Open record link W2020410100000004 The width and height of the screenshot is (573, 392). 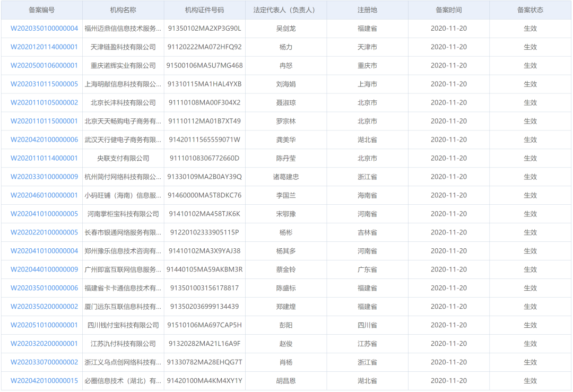(44, 251)
